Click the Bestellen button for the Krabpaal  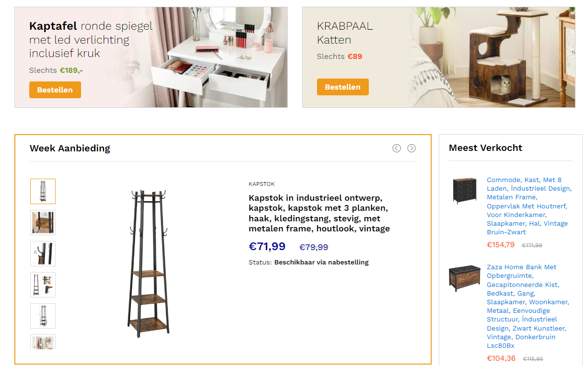coord(343,87)
